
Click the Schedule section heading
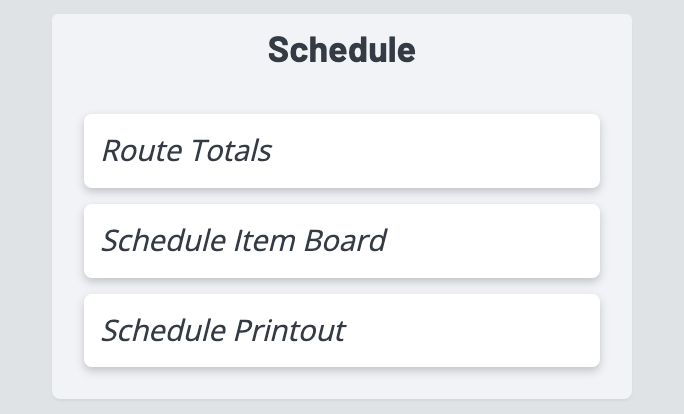[342, 50]
